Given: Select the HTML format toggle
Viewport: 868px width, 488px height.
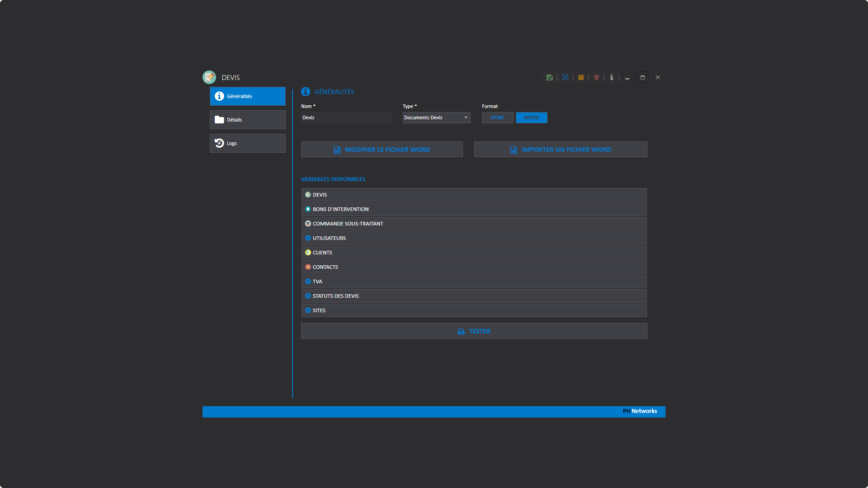Looking at the screenshot, I should click(497, 117).
